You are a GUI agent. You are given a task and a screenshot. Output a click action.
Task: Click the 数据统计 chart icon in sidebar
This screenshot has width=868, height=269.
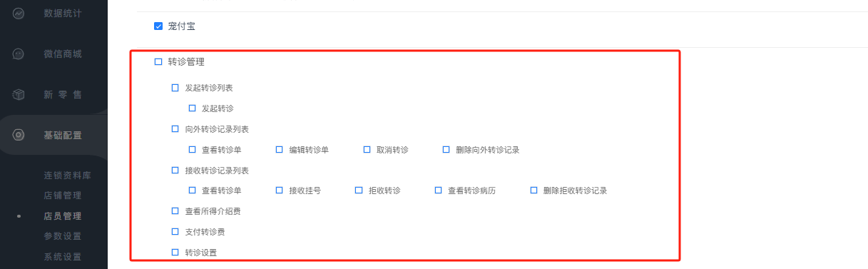point(19,14)
